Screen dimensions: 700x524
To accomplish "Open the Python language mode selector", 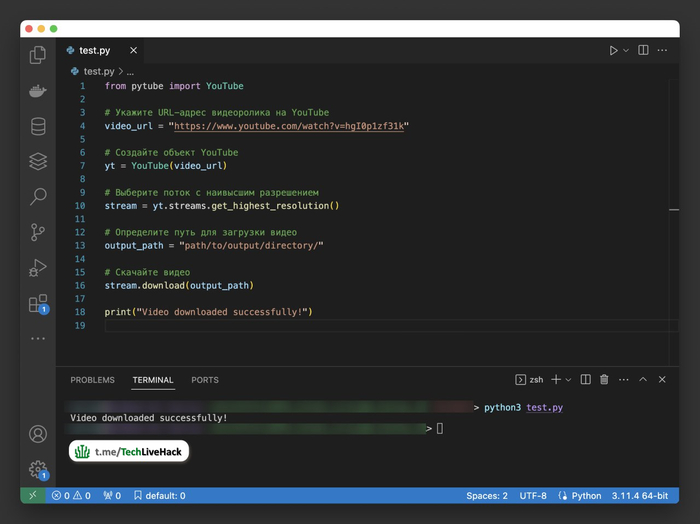I will point(580,496).
